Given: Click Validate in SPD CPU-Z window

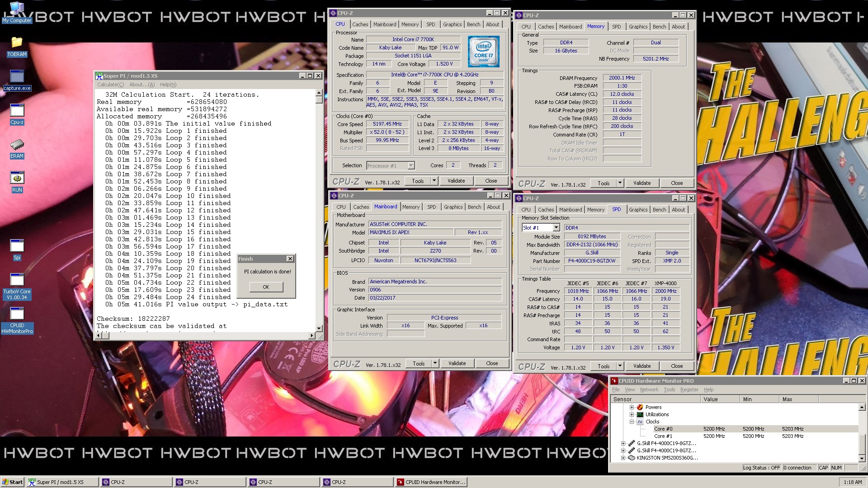Looking at the screenshot, I should click(x=642, y=366).
